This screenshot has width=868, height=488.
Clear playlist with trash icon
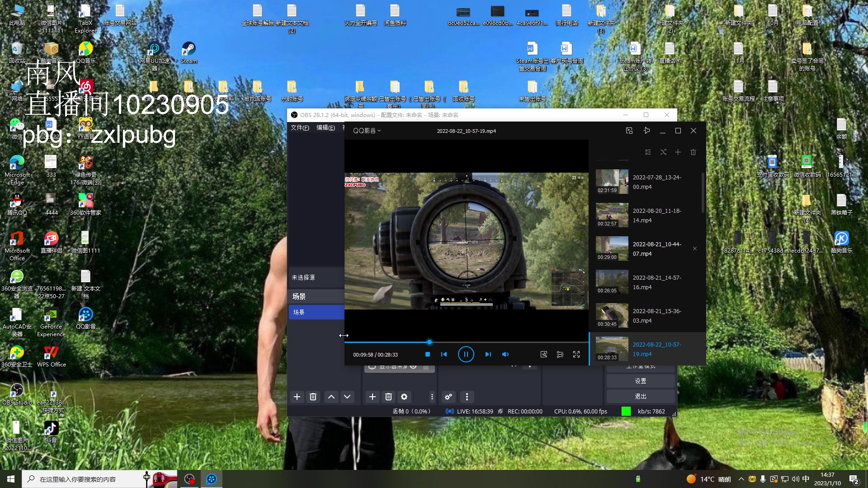coord(693,152)
